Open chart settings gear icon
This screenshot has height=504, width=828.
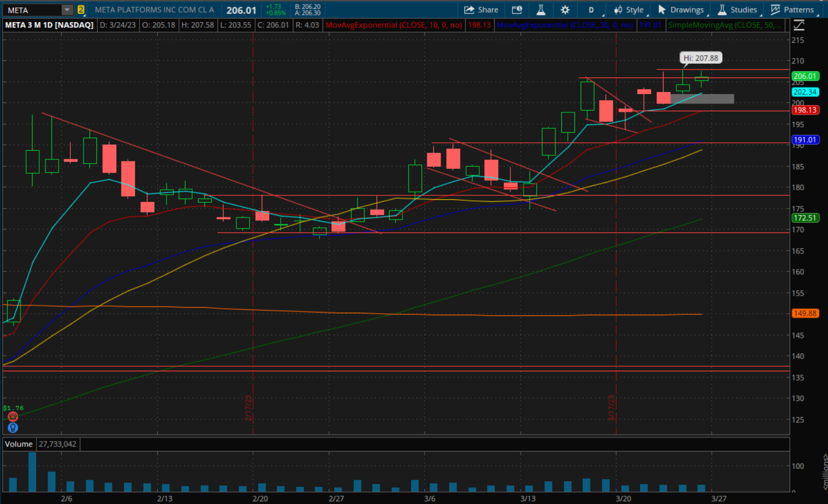point(565,9)
